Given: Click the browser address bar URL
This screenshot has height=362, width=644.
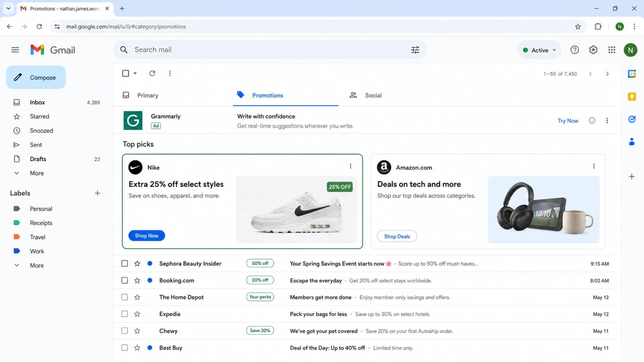Looking at the screenshot, I should click(126, 26).
